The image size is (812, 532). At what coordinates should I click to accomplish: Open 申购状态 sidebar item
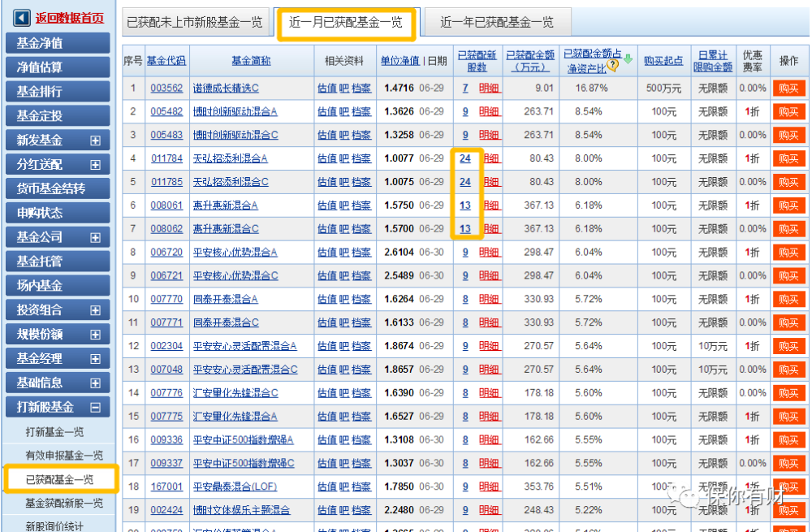[58, 213]
